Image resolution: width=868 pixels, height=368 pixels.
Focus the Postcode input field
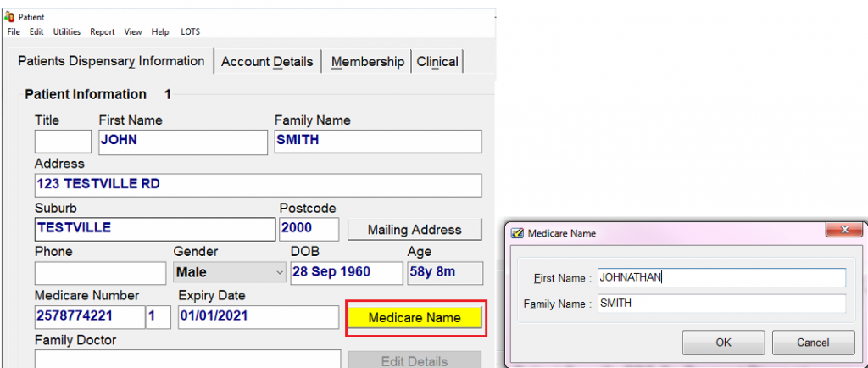[x=309, y=229]
